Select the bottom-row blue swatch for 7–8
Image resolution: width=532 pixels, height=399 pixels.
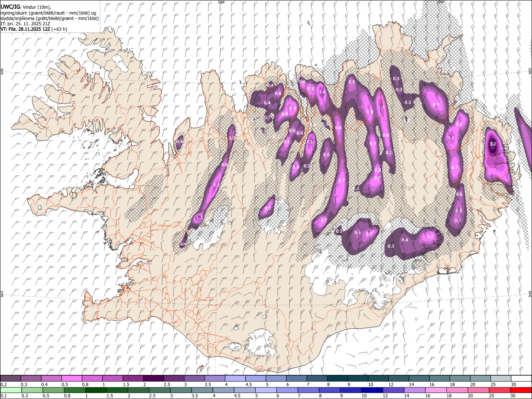tap(308, 390)
